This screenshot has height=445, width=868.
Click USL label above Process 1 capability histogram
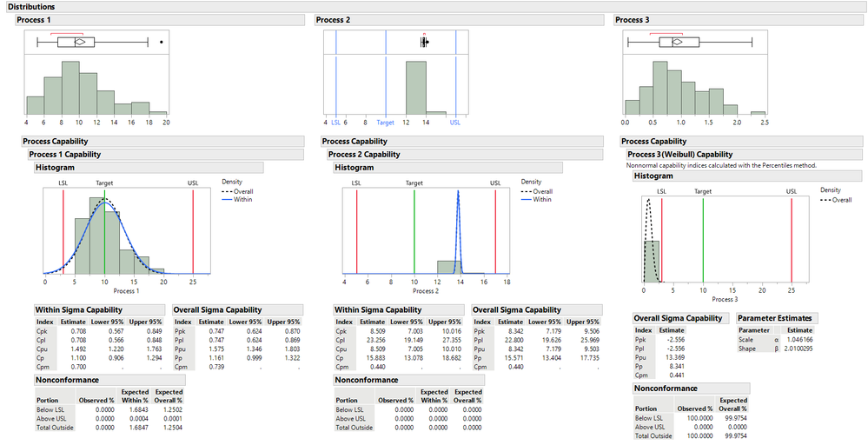(193, 183)
